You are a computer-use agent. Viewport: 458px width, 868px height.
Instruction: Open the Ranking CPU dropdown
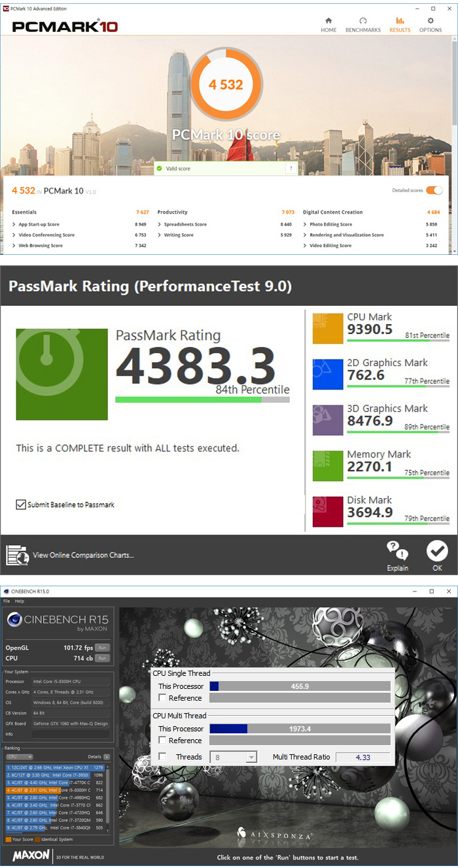(20, 757)
